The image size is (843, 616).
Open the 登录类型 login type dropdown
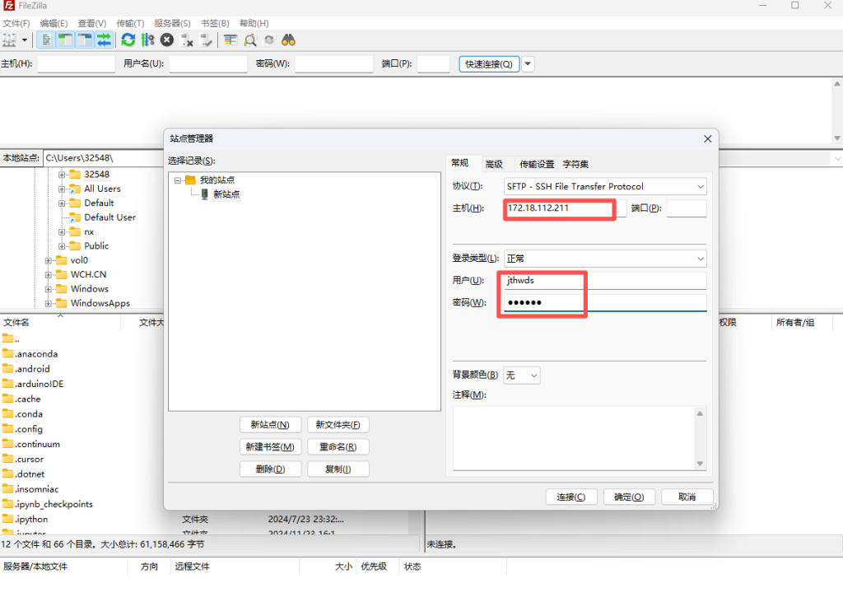tap(605, 259)
